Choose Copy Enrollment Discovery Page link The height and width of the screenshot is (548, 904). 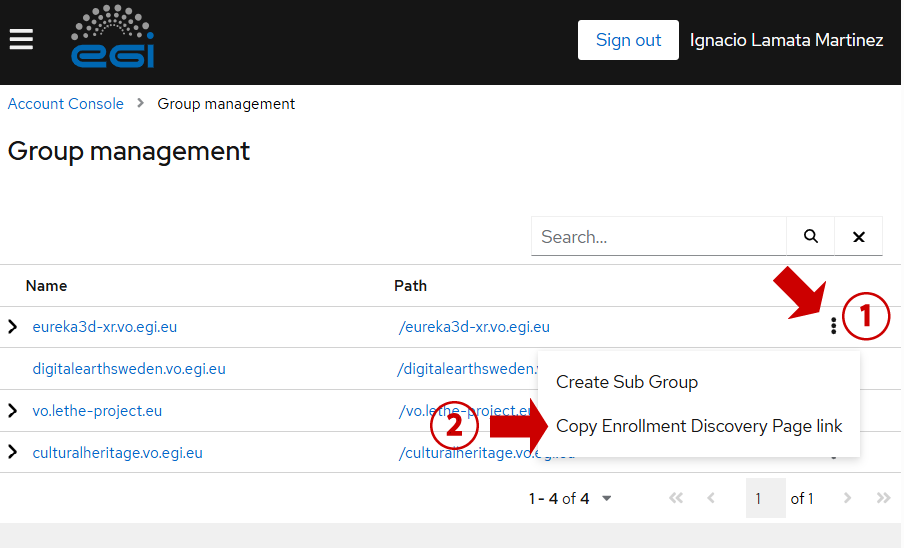pyautogui.click(x=699, y=426)
